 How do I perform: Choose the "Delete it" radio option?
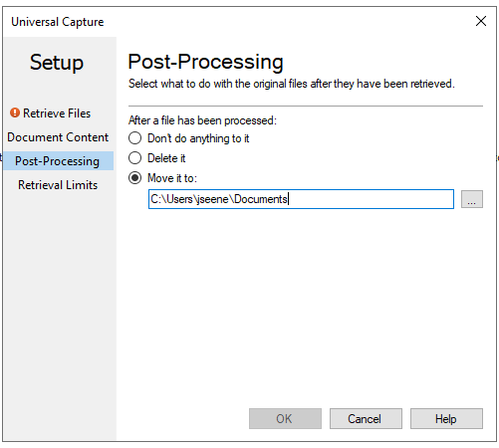tap(135, 158)
